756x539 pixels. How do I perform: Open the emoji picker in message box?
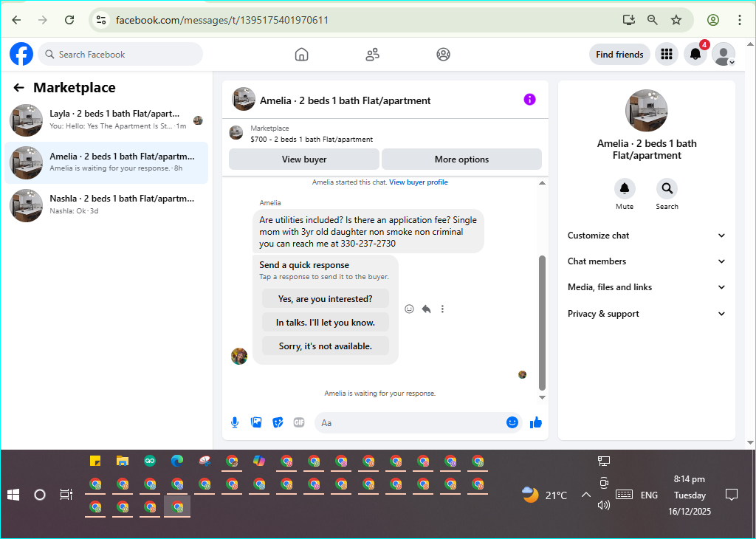pos(512,422)
